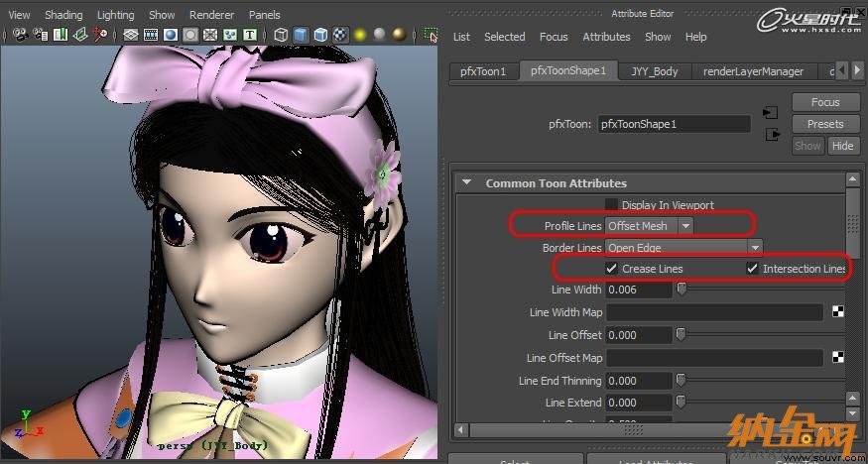Open the Panels menu
Image resolution: width=868 pixels, height=464 pixels.
pos(265,15)
